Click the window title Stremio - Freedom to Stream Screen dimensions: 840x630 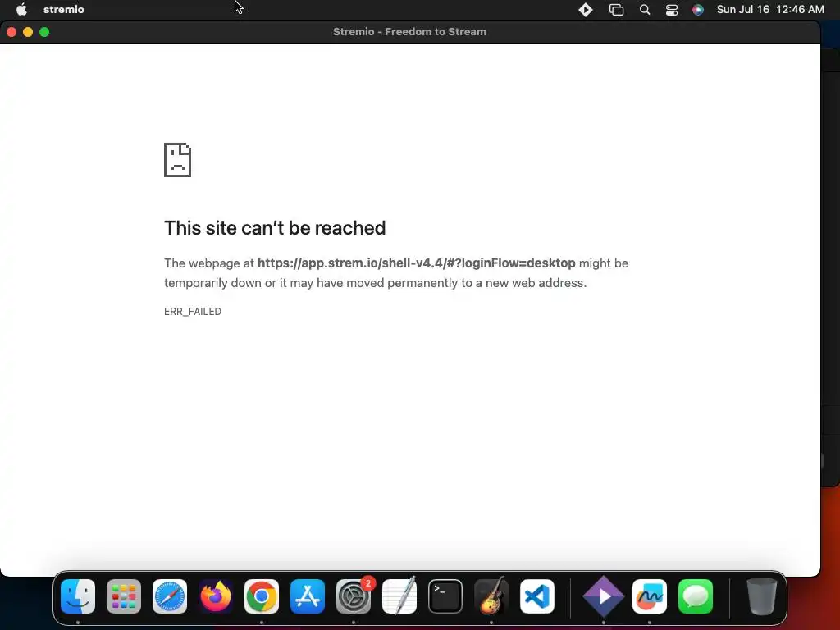click(410, 32)
